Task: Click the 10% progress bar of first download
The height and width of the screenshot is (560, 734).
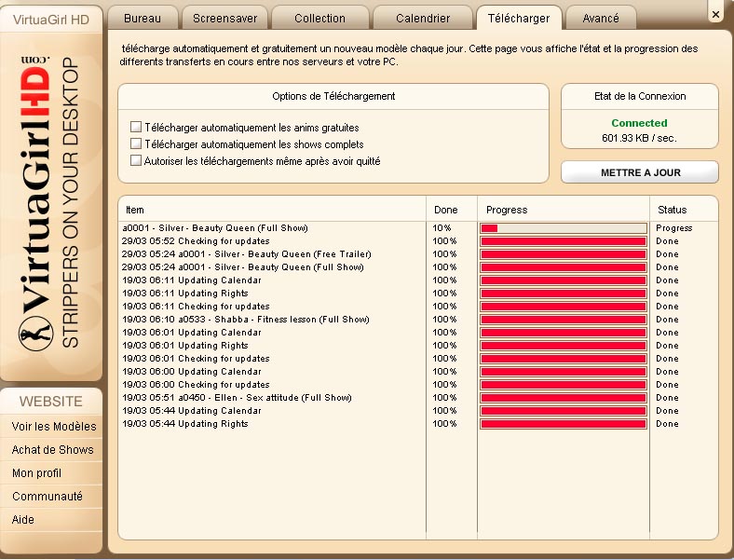Action: pyautogui.click(x=564, y=228)
